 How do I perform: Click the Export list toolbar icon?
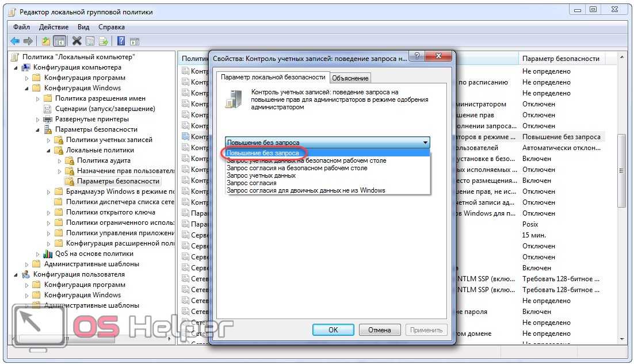tap(104, 41)
